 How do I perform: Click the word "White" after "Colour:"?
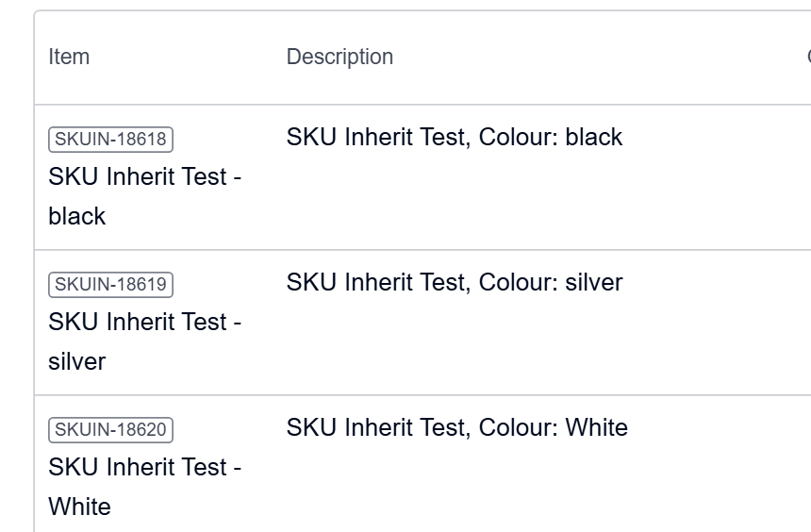[x=597, y=428]
